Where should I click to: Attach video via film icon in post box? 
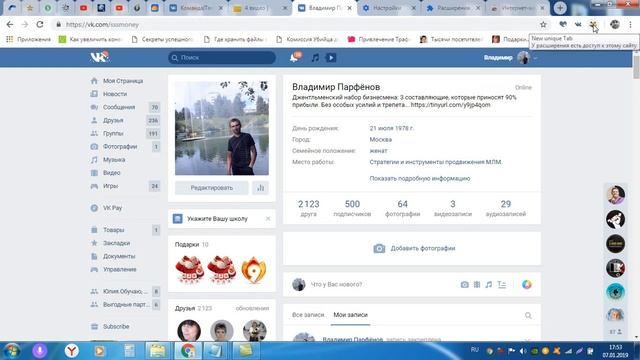(x=477, y=284)
